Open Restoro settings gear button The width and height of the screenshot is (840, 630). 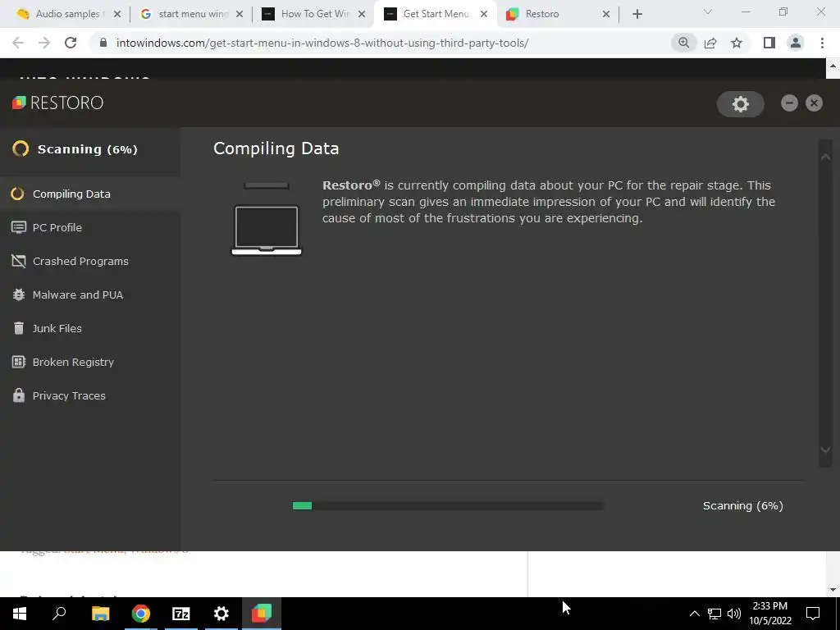coord(741,103)
